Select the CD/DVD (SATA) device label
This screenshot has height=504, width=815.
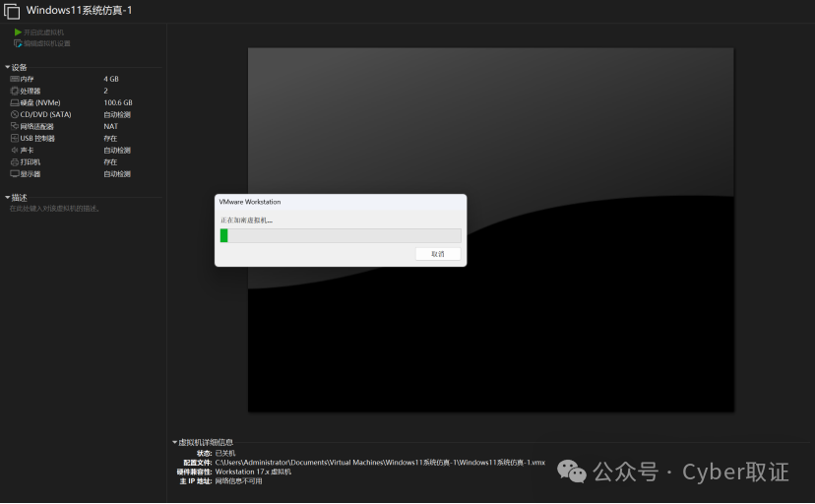point(45,115)
